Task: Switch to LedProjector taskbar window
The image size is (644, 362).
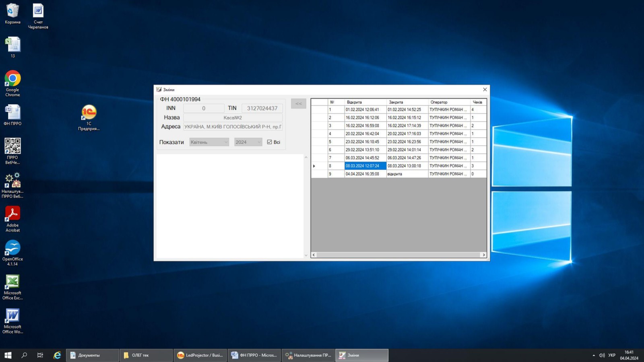Action: coord(200,355)
